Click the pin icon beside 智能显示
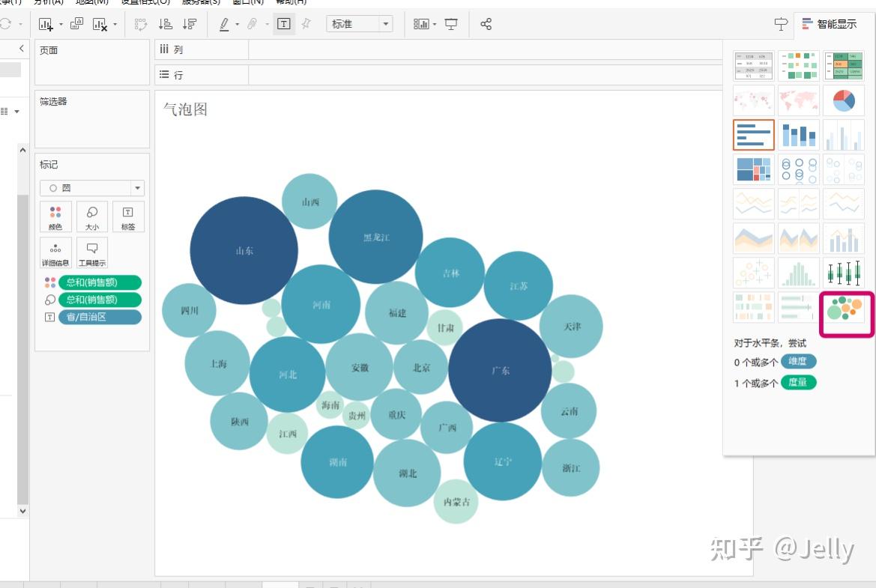 pos(781,24)
